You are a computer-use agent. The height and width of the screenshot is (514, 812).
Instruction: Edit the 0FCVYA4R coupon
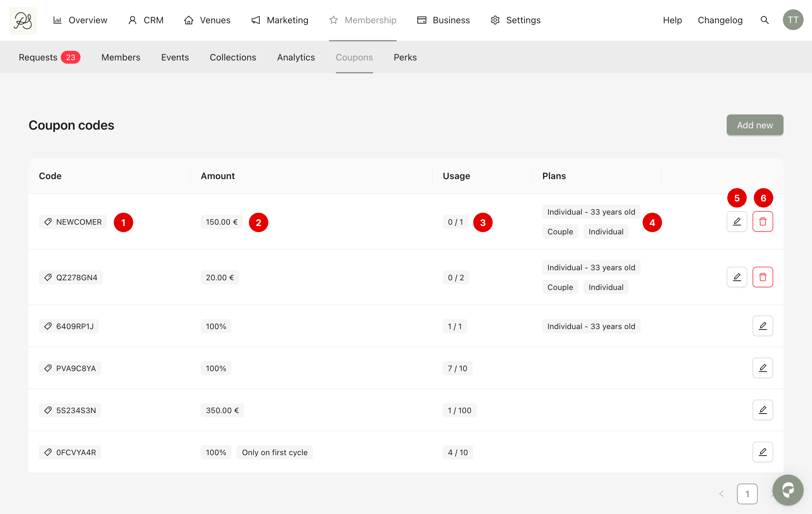pos(763,452)
